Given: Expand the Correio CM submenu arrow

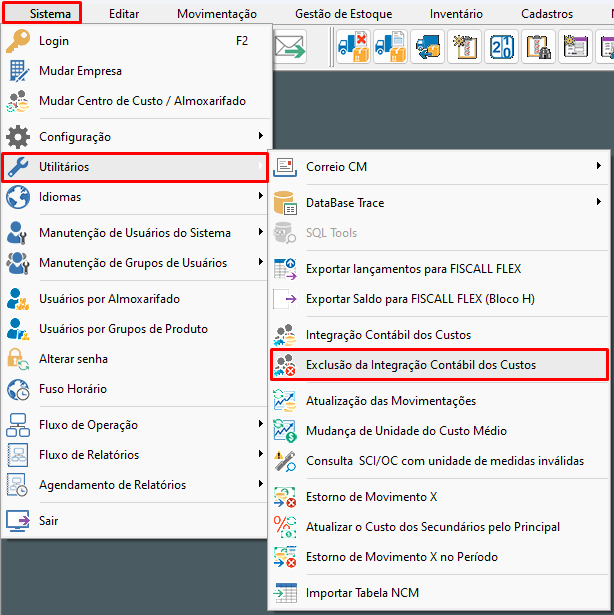Looking at the screenshot, I should point(599,166).
